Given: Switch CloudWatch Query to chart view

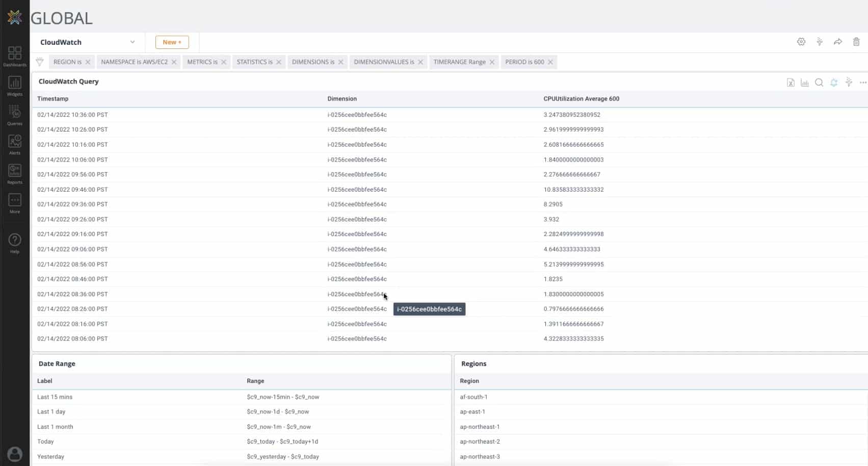Looking at the screenshot, I should [x=805, y=82].
